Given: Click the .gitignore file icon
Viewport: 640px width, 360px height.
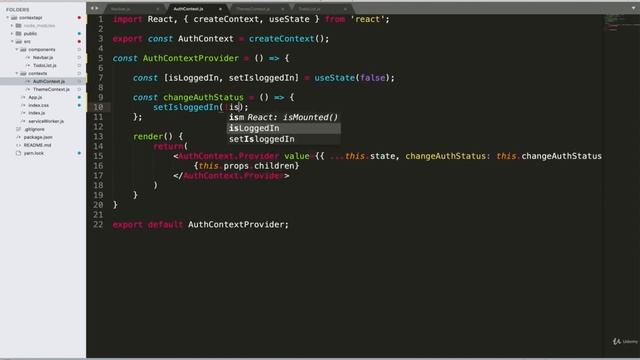Looking at the screenshot, I should (18, 129).
